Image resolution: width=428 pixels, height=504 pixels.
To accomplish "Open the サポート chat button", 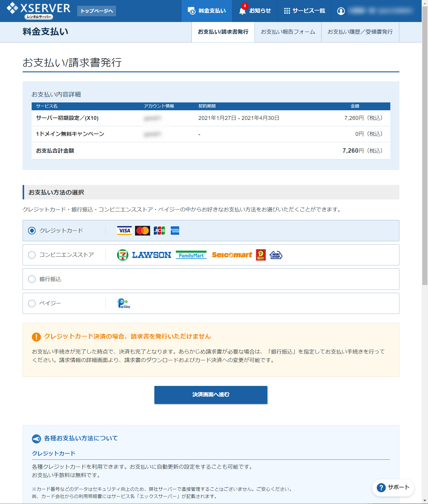I will tap(393, 487).
